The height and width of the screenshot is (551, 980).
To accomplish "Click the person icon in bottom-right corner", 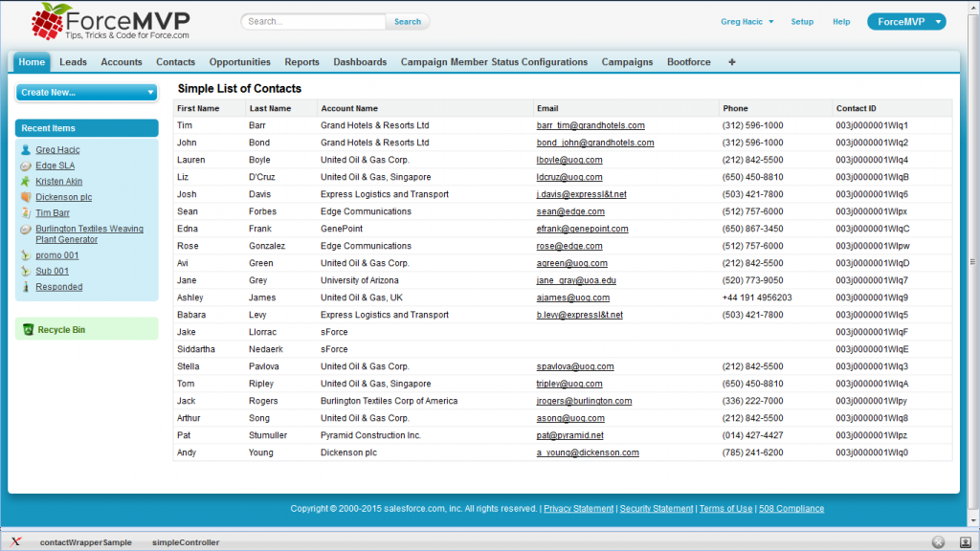I will pos(965,542).
